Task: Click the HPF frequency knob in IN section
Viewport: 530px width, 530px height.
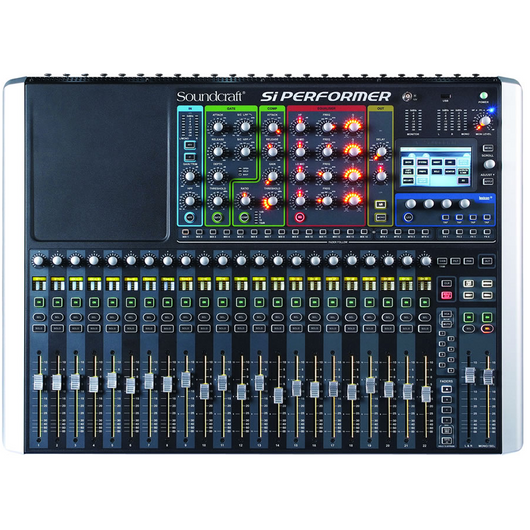Action: (190, 200)
